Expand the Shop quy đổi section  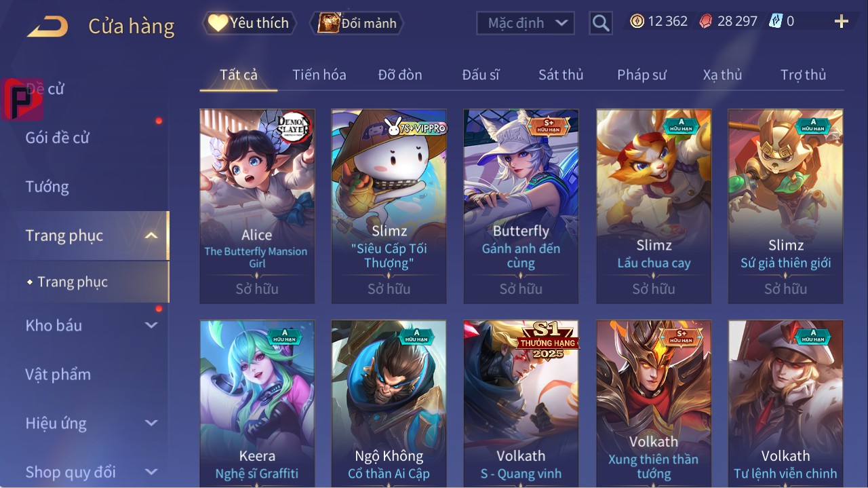point(151,472)
